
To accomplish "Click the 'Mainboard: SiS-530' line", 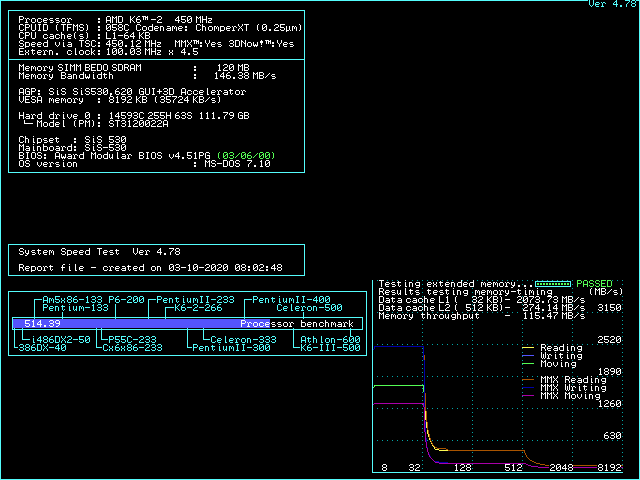I will click(72, 148).
